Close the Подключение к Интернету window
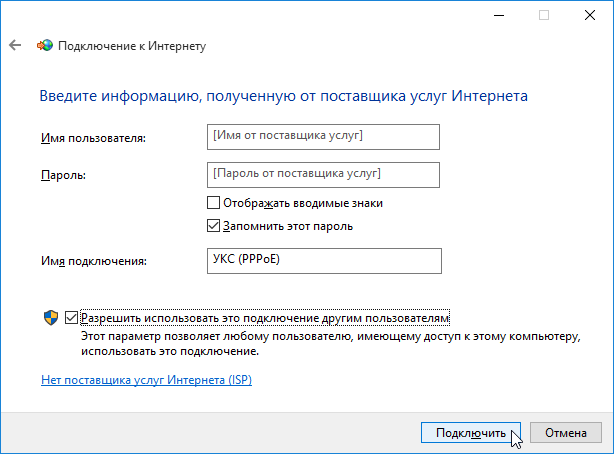 590,15
